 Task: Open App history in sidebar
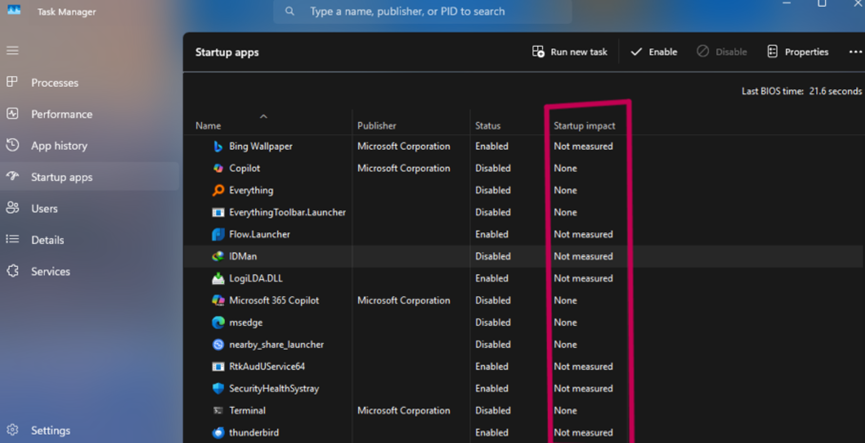pyautogui.click(x=58, y=145)
